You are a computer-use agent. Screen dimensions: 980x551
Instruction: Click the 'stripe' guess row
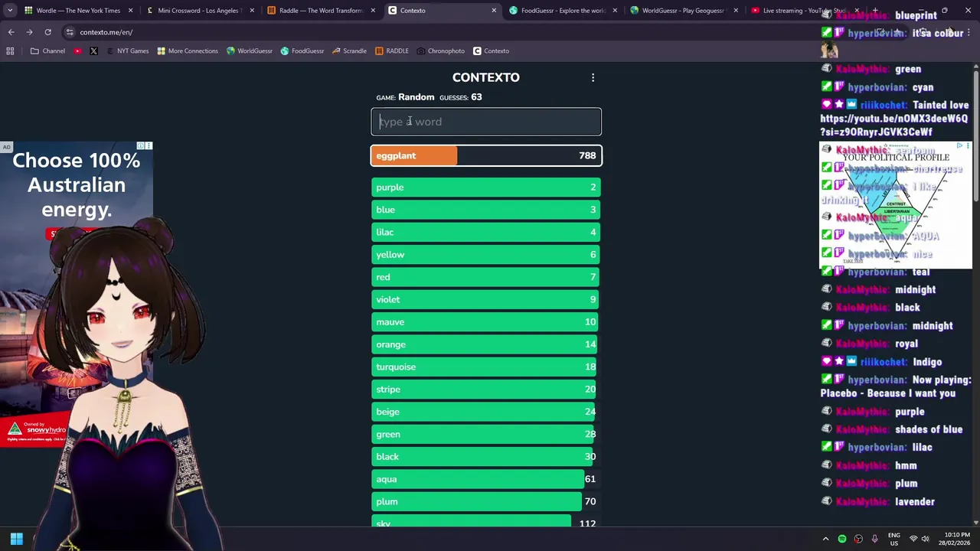tap(486, 390)
